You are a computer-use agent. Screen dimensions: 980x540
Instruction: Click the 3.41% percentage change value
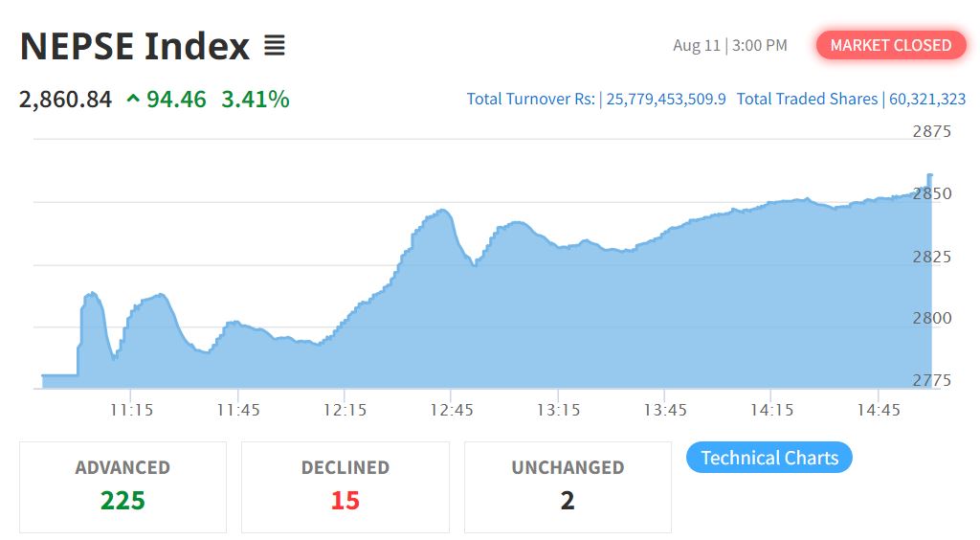coord(255,99)
